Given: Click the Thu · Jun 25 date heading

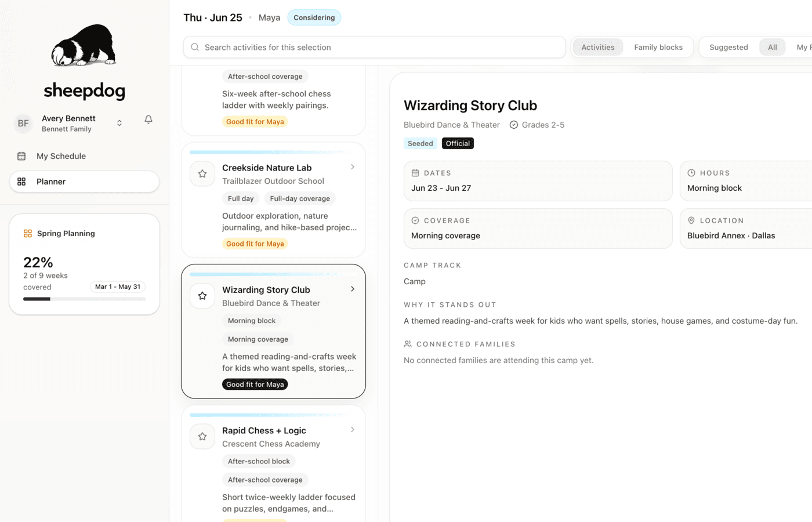Looking at the screenshot, I should 213,17.
